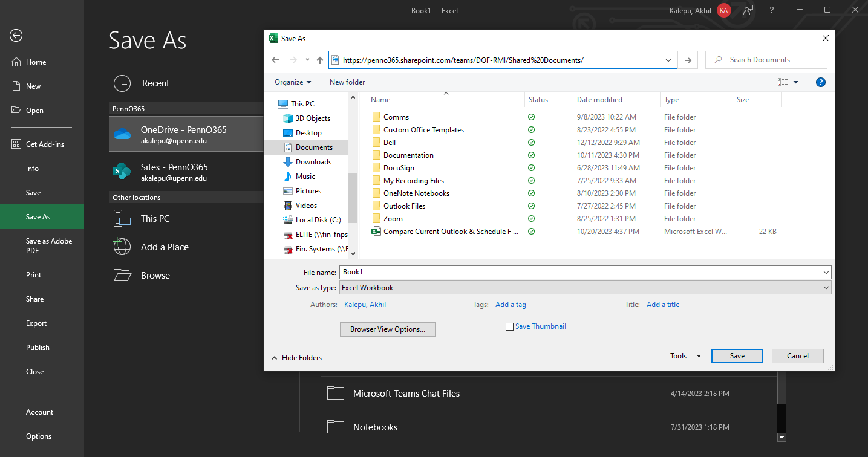Click author Kalepu, Akhil link
This screenshot has height=457, width=868.
tap(365, 305)
